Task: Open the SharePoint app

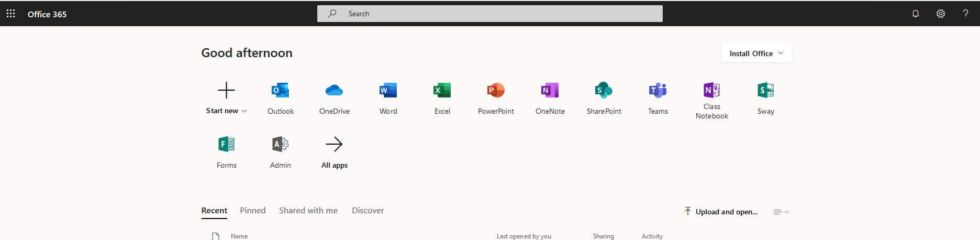Action: [604, 99]
